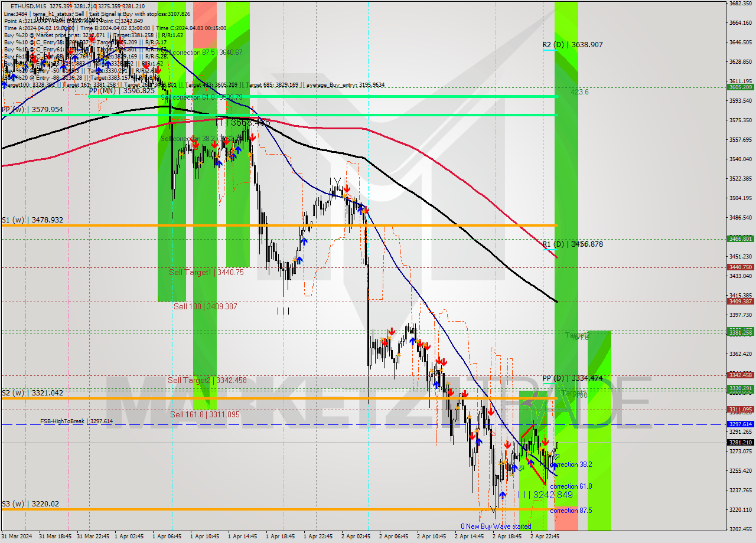Screen dimensions: 756x543
Task: Click the PP (w) | 3579.954 label
Action: (32, 110)
